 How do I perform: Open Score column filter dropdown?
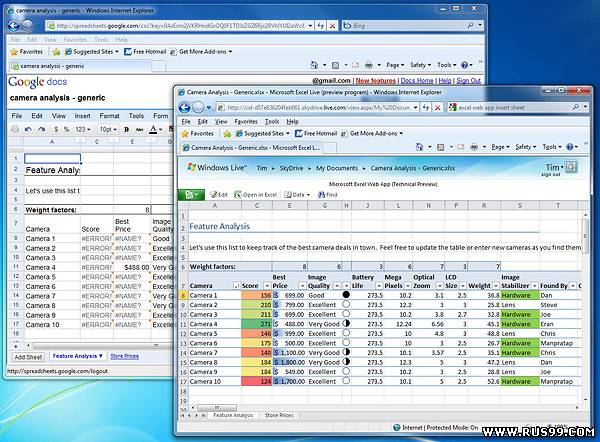click(267, 286)
